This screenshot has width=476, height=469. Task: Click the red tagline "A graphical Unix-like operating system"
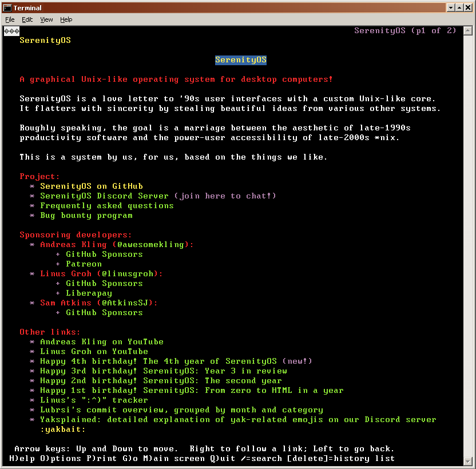(x=176, y=80)
